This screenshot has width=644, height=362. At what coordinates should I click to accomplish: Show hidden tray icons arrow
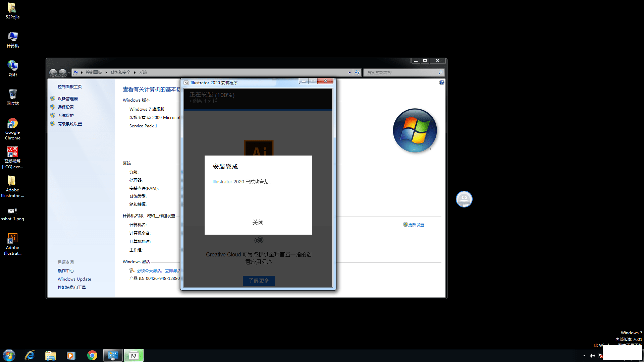pyautogui.click(x=584, y=356)
